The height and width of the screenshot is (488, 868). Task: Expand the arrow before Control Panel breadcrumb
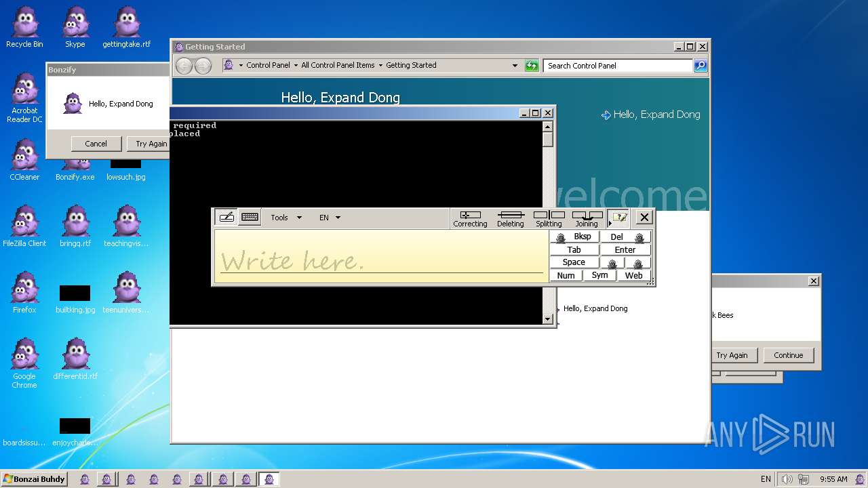pyautogui.click(x=241, y=66)
